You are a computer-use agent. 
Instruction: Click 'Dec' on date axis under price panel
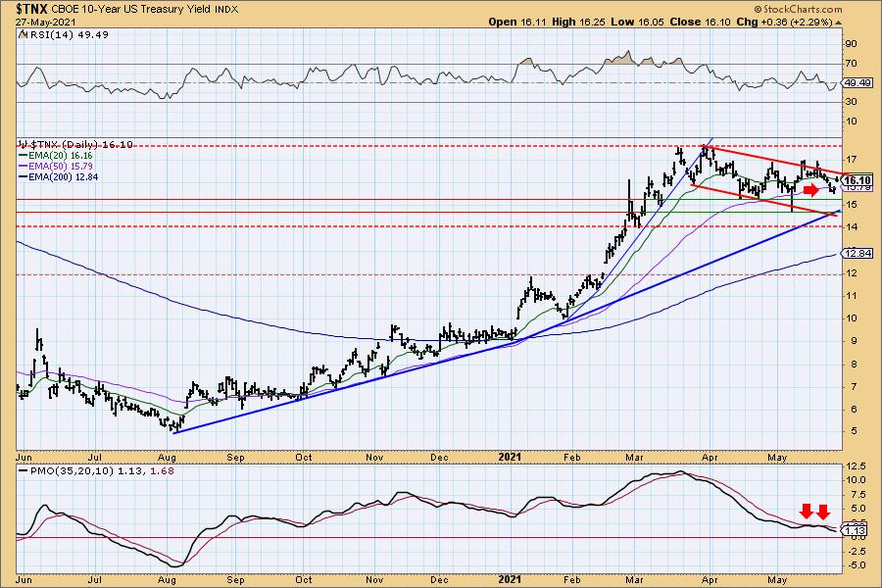pos(440,458)
